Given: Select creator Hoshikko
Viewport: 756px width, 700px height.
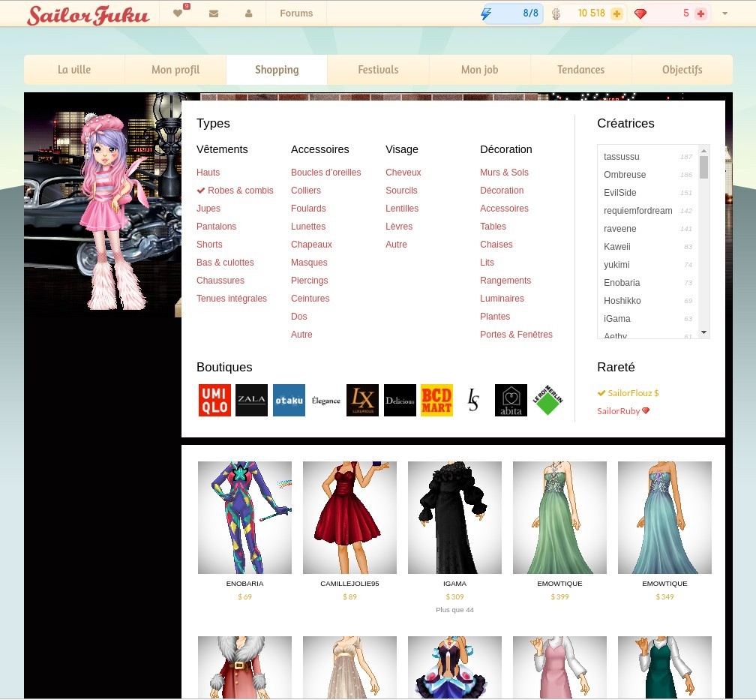Looking at the screenshot, I should coord(648,301).
